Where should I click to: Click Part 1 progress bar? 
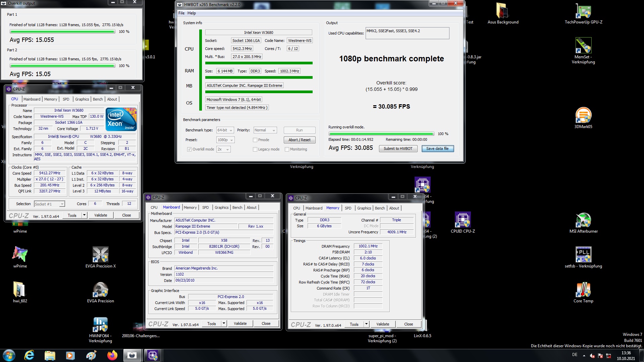(x=62, y=32)
